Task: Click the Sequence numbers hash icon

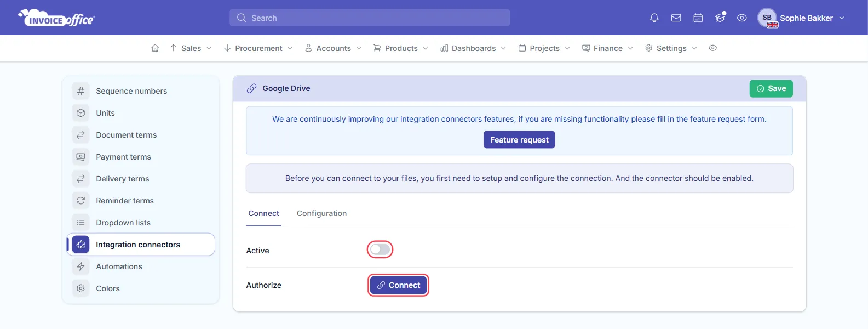Action: coord(81,91)
